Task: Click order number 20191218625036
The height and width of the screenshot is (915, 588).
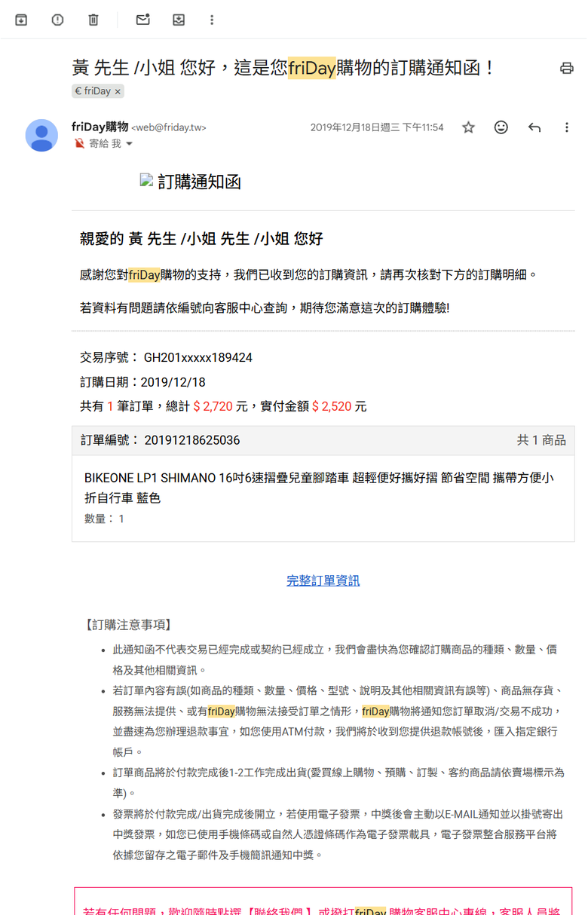Action: click(192, 440)
